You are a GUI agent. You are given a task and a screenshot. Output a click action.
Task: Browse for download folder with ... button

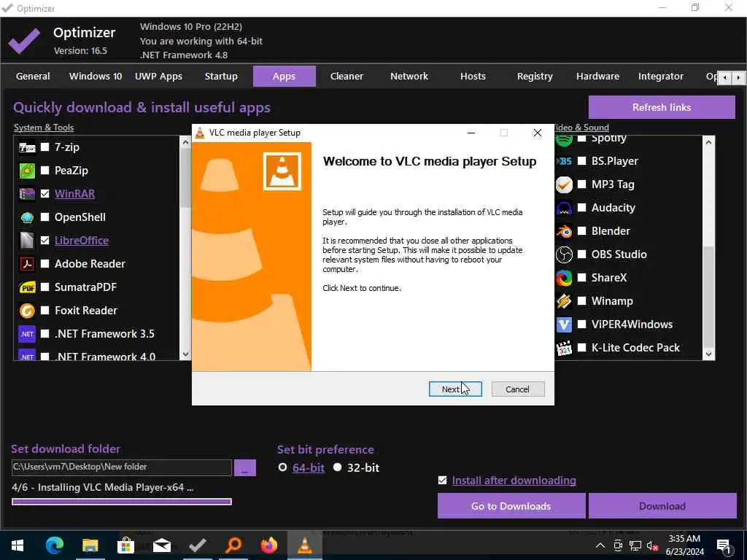pos(245,467)
